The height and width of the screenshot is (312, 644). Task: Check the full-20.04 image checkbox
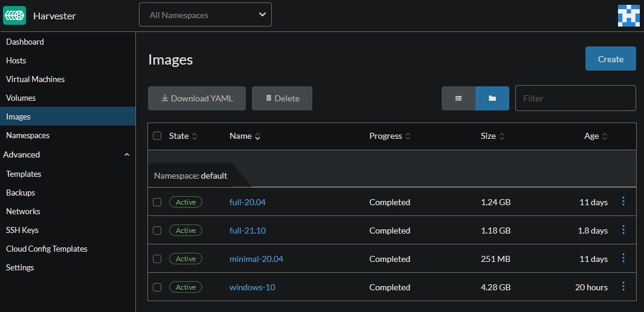[157, 202]
